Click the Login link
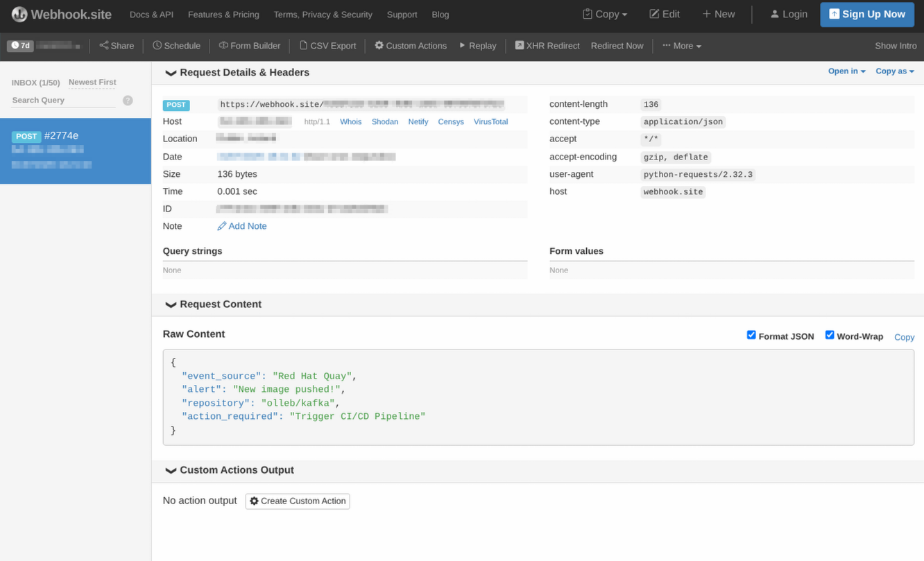The height and width of the screenshot is (561, 924). (x=789, y=14)
